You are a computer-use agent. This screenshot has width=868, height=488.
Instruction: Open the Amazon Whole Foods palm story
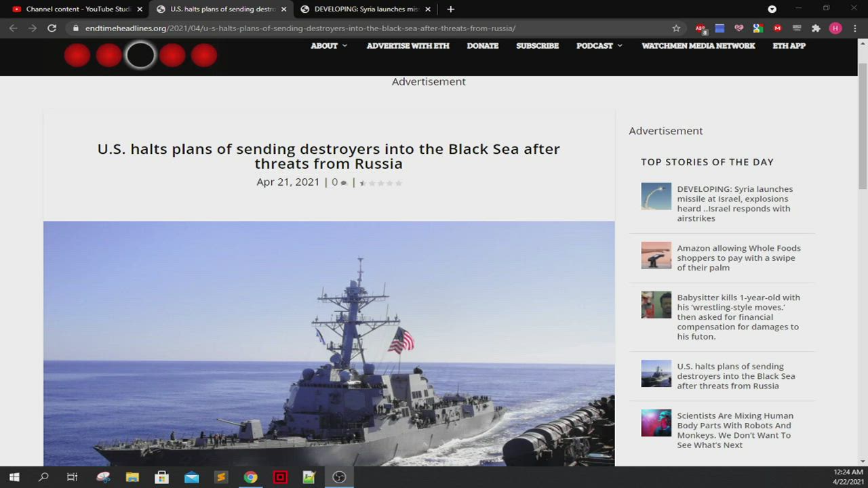coord(738,258)
